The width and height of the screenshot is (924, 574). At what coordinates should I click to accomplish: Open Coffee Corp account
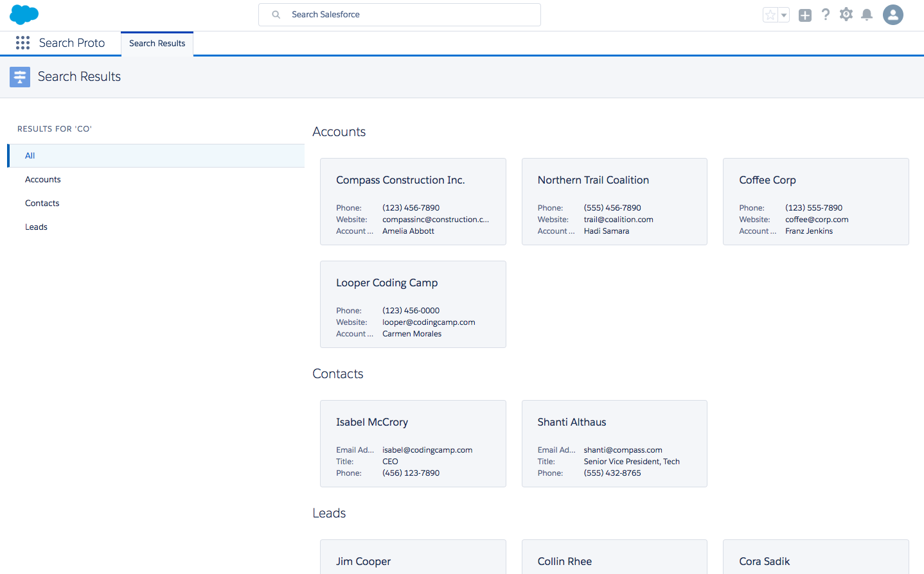point(767,180)
